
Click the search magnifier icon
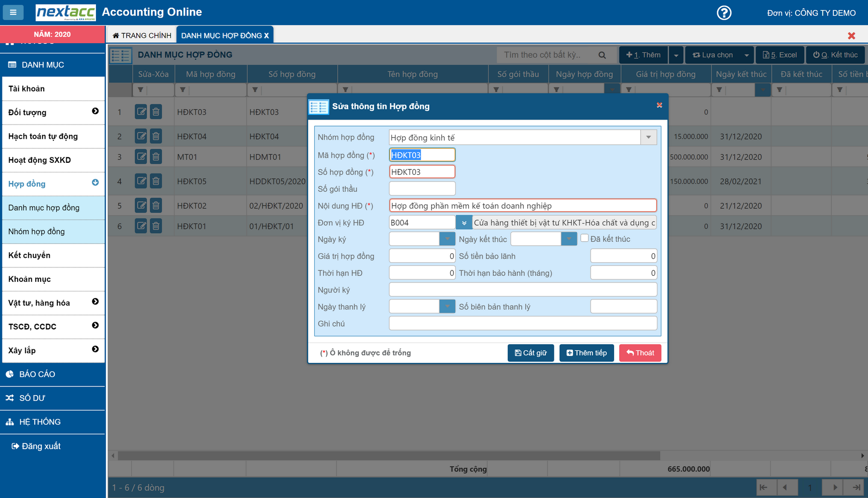coord(602,55)
